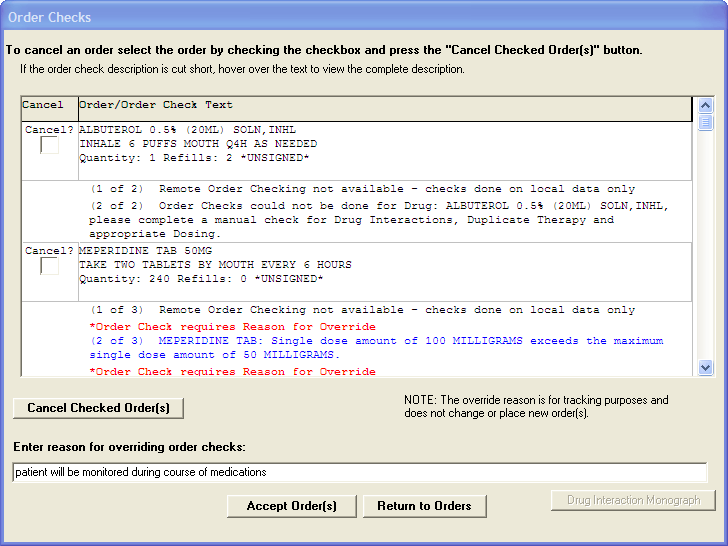Click the override reason text field
The width and height of the screenshot is (728, 546).
360,472
